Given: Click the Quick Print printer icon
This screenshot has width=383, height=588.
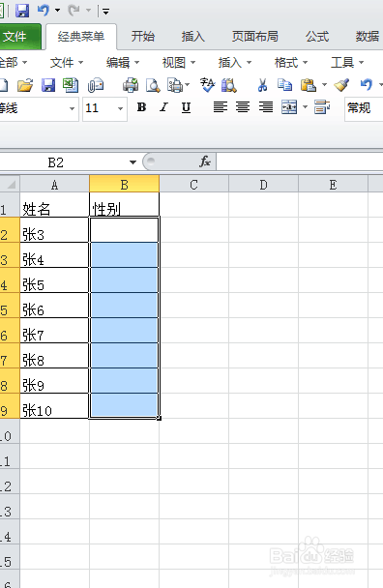Looking at the screenshot, I should [x=131, y=85].
